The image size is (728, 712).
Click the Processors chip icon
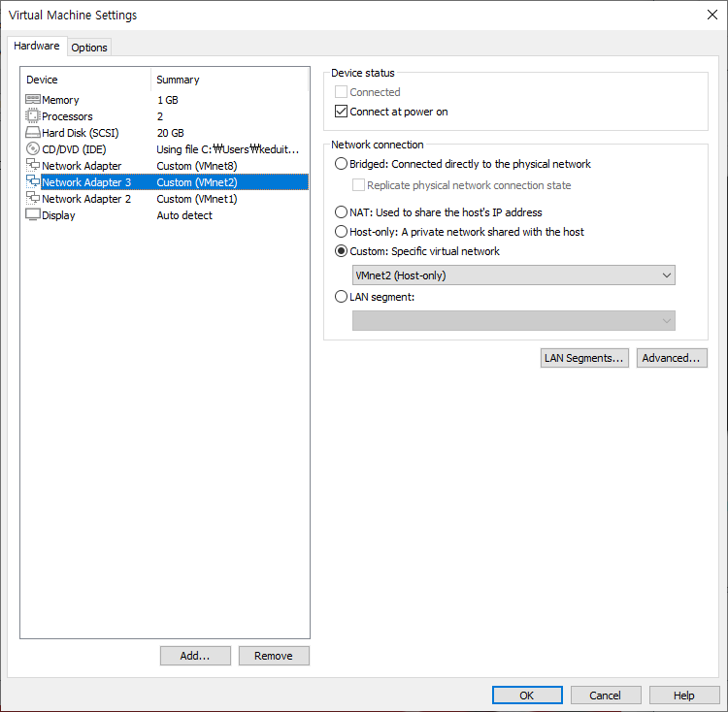32,116
